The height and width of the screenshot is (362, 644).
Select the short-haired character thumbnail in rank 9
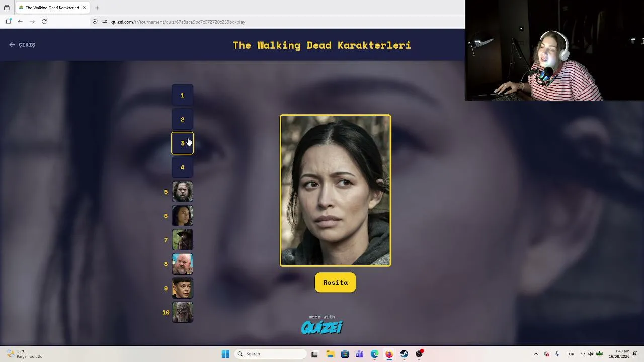[183, 288]
